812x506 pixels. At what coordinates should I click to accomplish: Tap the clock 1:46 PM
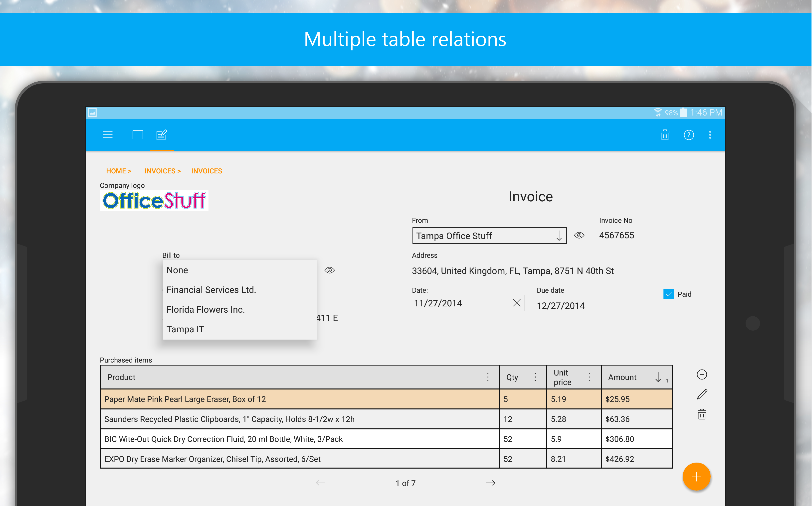(706, 113)
